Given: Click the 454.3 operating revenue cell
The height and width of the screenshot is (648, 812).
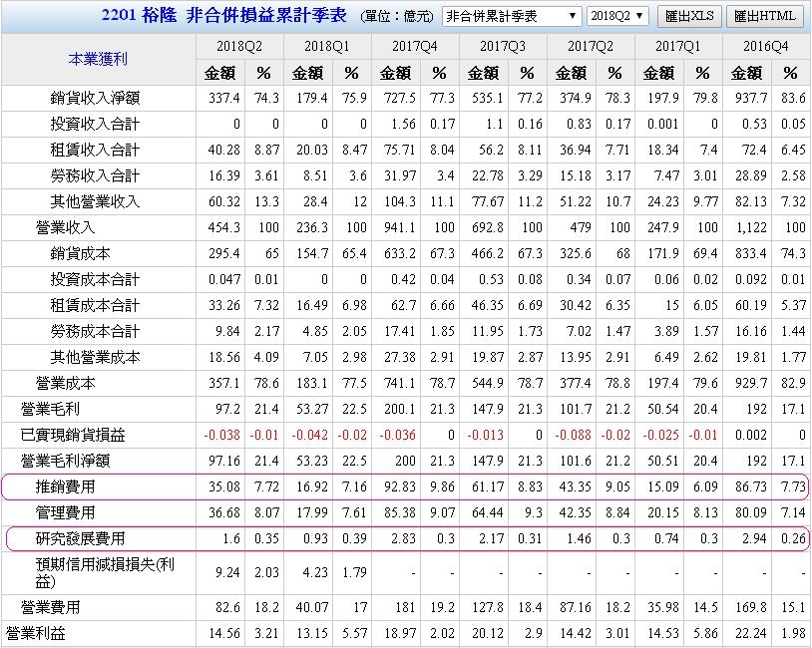Looking at the screenshot, I should pos(224,227).
